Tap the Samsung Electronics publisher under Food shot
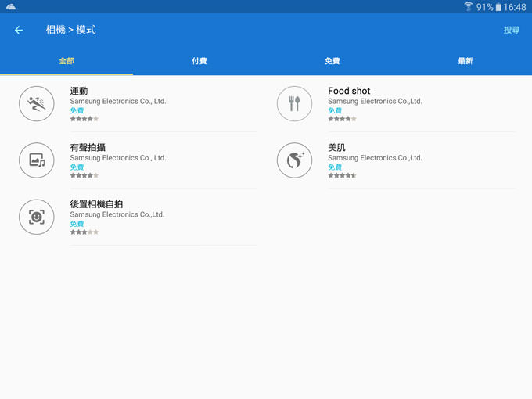This screenshot has height=399, width=532. pos(375,102)
